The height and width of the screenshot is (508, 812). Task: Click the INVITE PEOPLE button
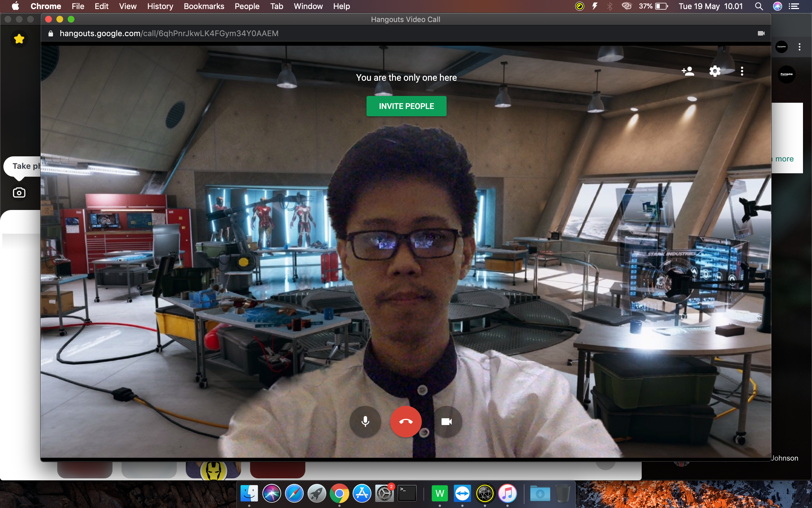click(406, 106)
